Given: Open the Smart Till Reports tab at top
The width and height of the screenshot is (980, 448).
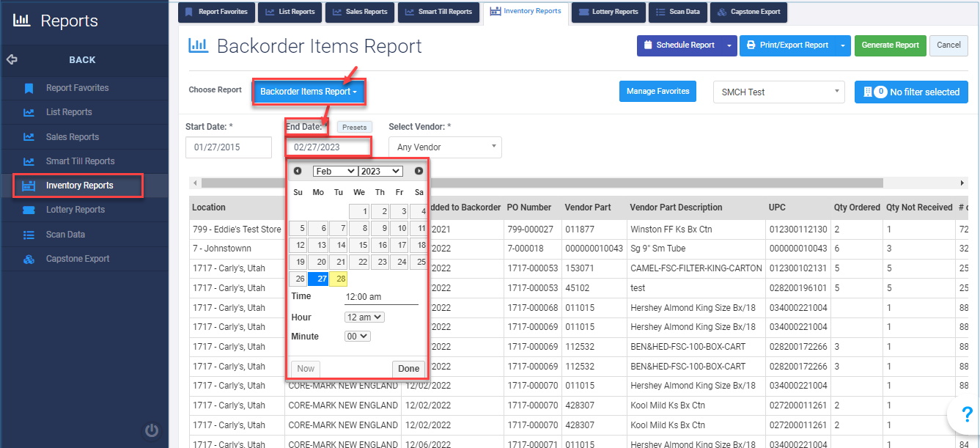Looking at the screenshot, I should (x=438, y=12).
